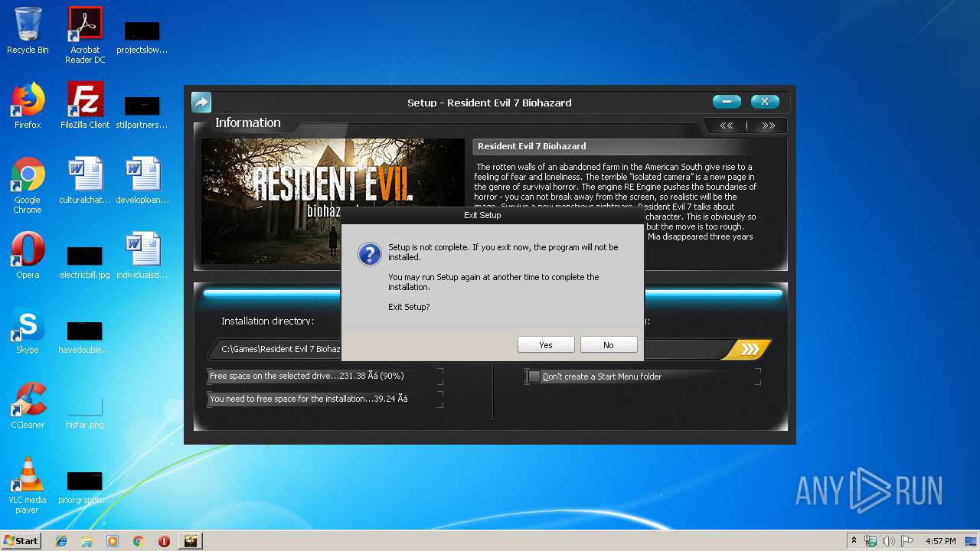Select the hisfar.png file icon
This screenshot has height=551, width=980.
(85, 413)
